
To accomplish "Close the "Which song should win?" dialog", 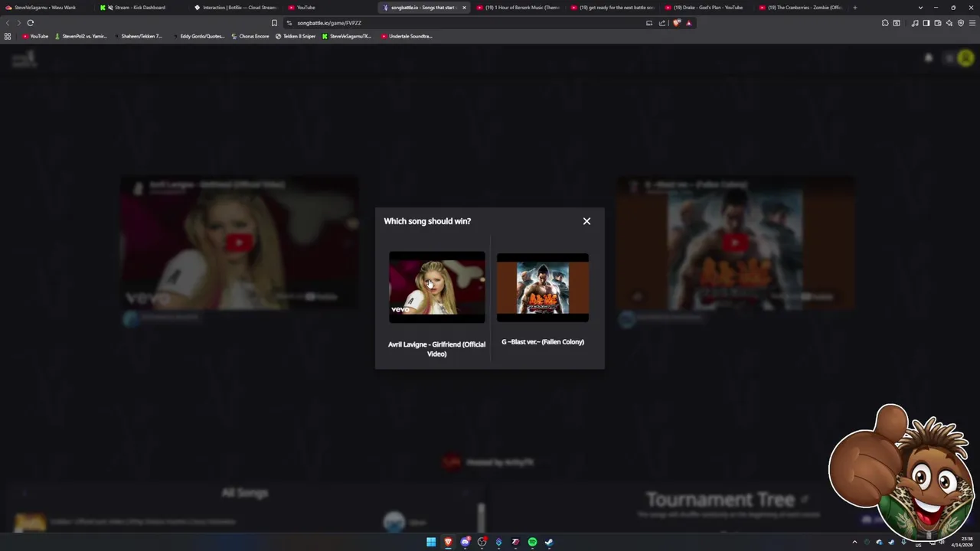I will [x=586, y=221].
